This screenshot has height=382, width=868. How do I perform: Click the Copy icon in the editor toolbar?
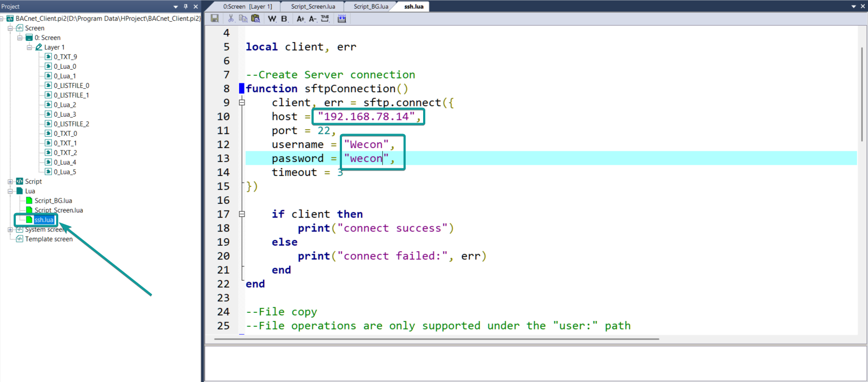tap(243, 19)
